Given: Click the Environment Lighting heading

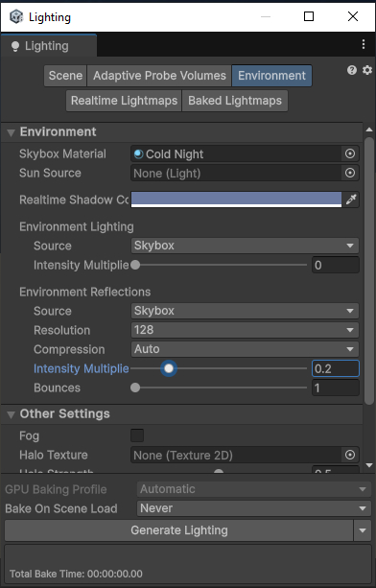Looking at the screenshot, I should click(x=77, y=227).
